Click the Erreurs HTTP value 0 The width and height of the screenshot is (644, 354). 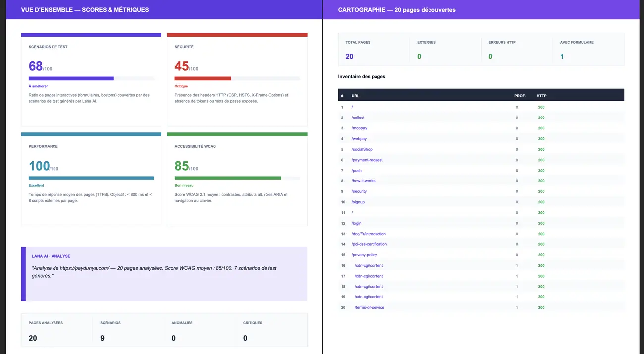click(490, 57)
